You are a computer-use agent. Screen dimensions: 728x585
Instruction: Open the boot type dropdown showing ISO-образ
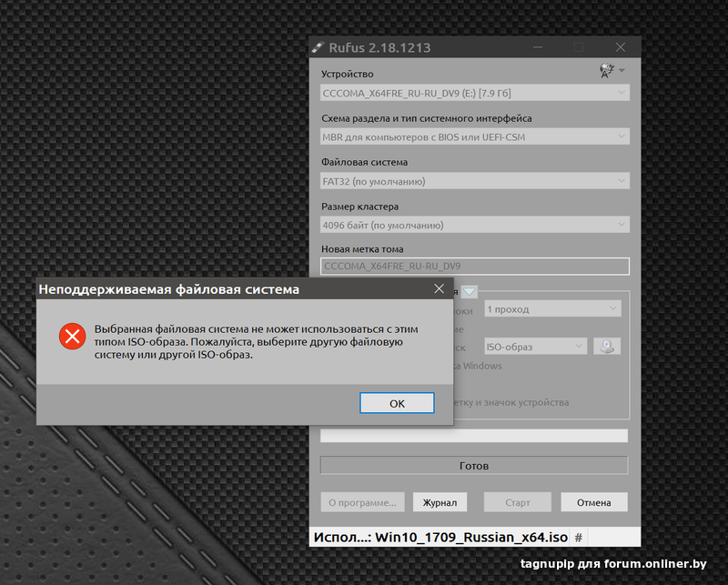(x=535, y=347)
